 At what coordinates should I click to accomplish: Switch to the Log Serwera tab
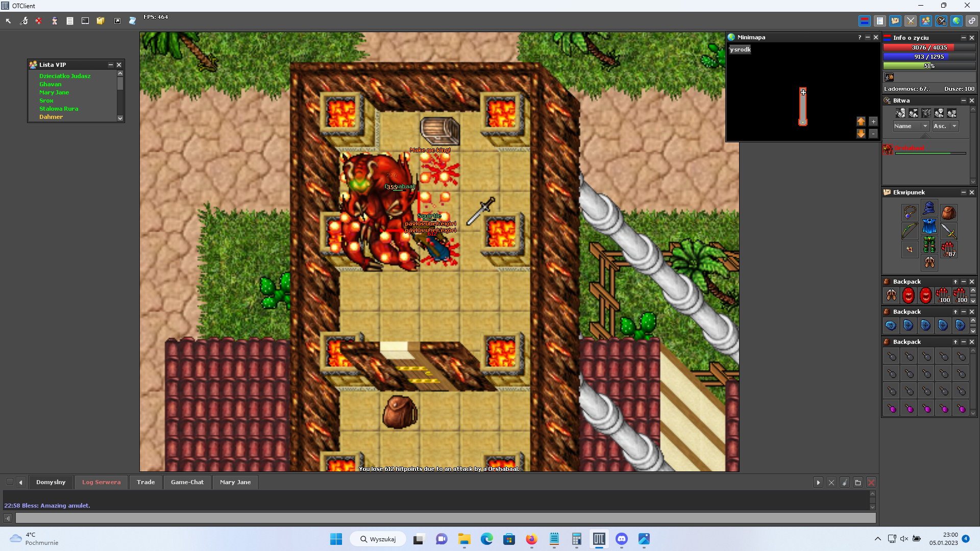(x=102, y=482)
